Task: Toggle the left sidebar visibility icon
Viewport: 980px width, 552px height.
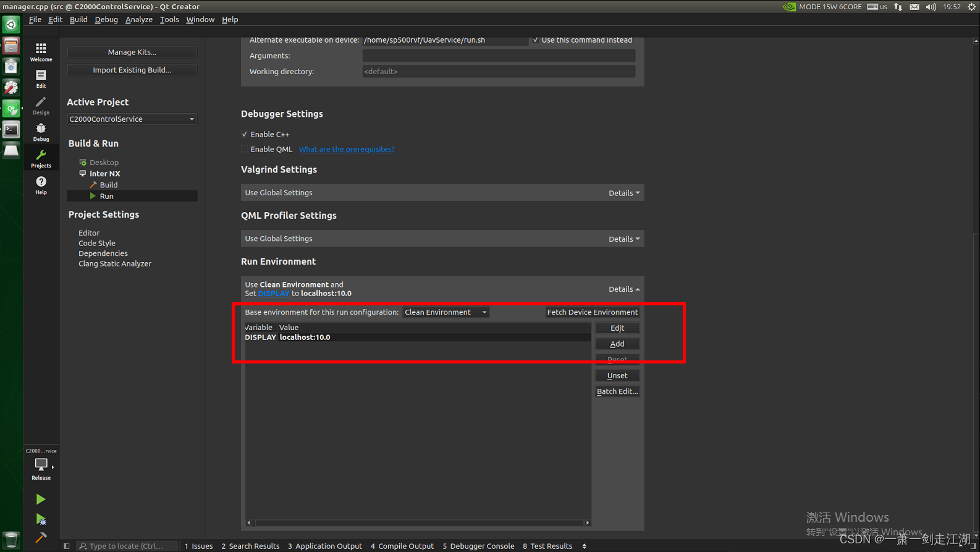Action: pos(67,546)
